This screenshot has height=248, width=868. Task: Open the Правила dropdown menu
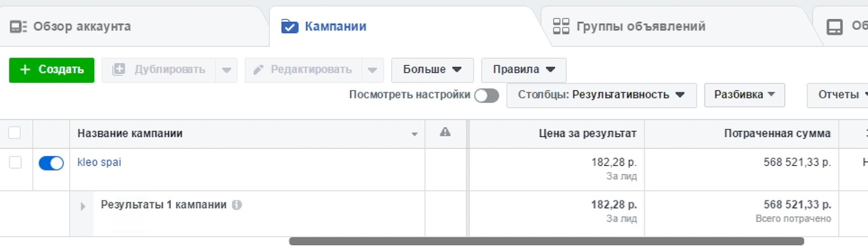(524, 70)
